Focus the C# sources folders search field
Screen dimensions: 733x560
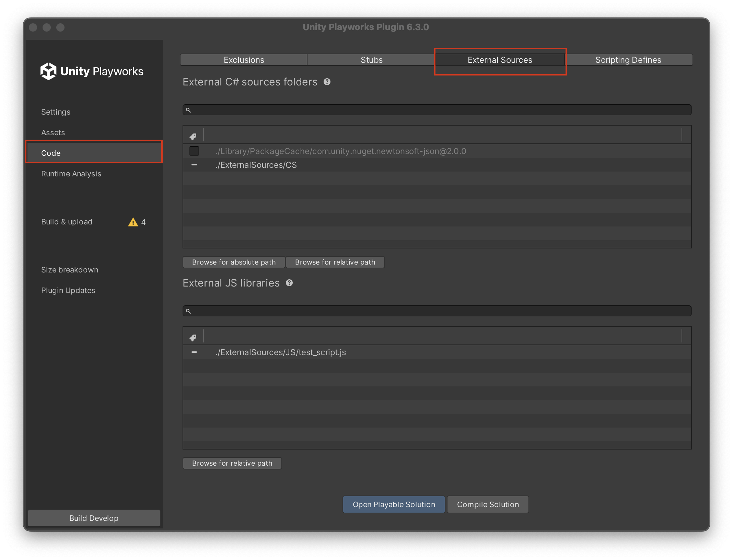click(437, 110)
